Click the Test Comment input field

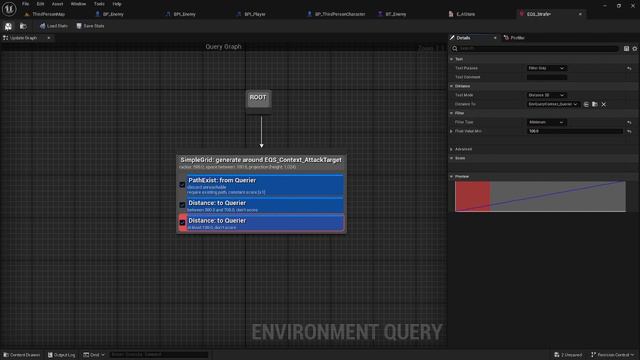pyautogui.click(x=547, y=77)
